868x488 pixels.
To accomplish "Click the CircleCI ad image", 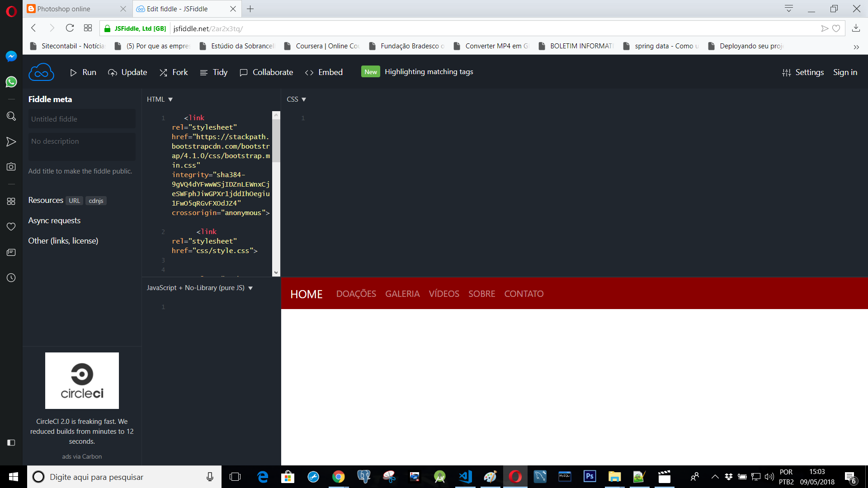I will tap(82, 380).
